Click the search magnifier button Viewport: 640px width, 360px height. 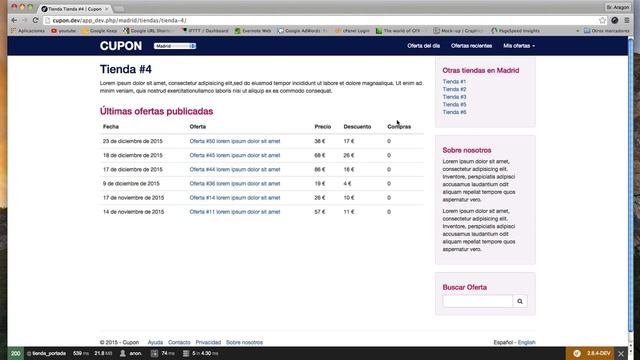point(520,301)
